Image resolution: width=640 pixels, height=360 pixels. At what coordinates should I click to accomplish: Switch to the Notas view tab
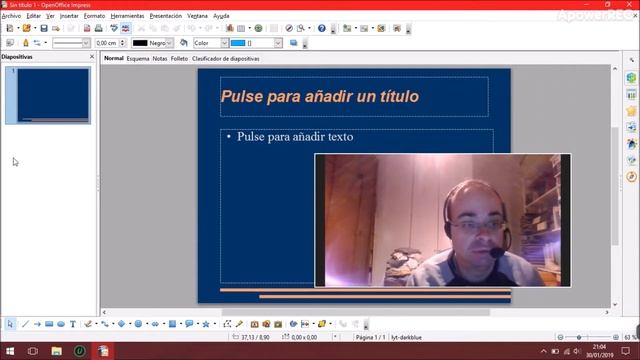[160, 59]
